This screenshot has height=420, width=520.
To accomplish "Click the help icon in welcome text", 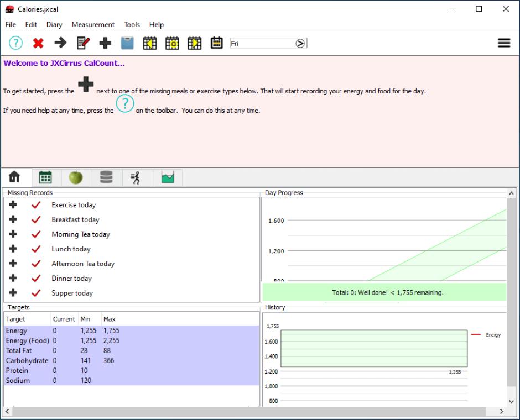I will (125, 104).
